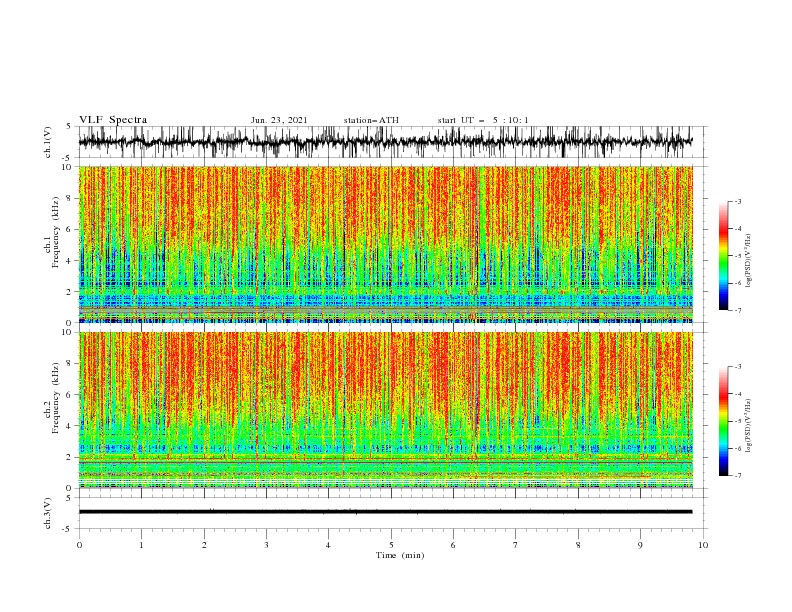Click the time axis tick label "9"

(640, 545)
